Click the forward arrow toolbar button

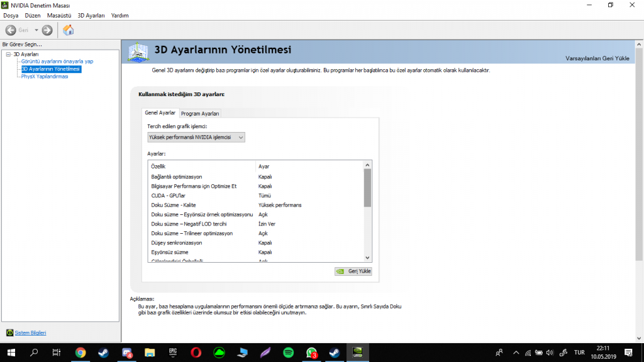point(47,30)
